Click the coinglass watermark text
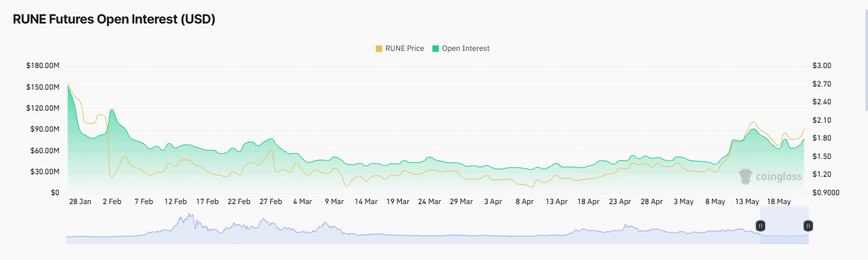The width and height of the screenshot is (868, 260). (777, 177)
